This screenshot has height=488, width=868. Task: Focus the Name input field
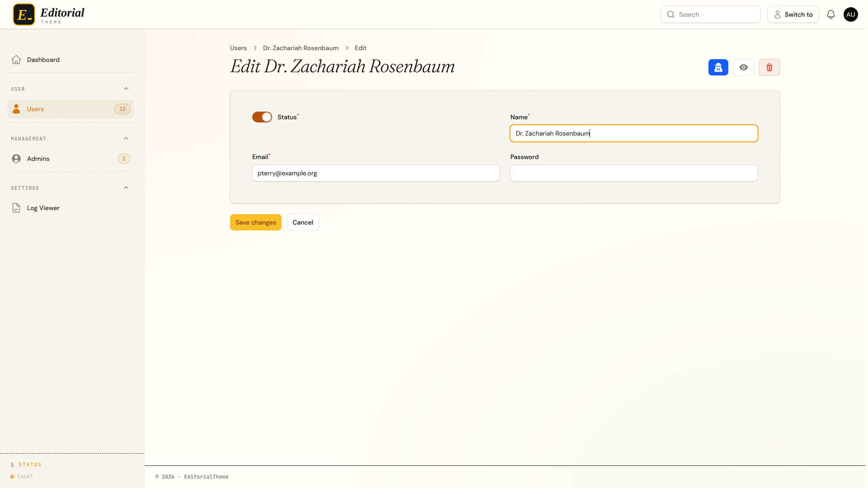tap(634, 133)
